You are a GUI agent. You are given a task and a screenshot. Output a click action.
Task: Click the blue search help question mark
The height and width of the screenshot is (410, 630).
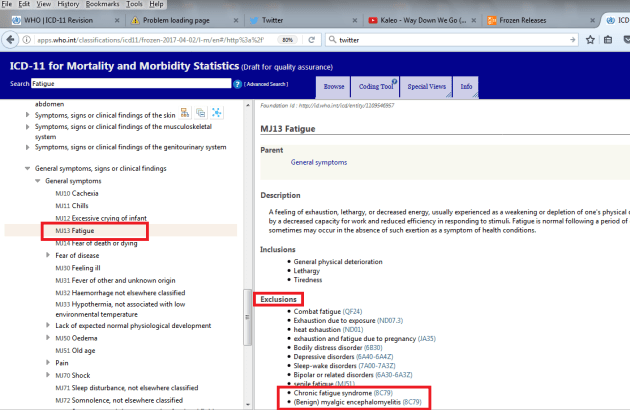pos(237,84)
